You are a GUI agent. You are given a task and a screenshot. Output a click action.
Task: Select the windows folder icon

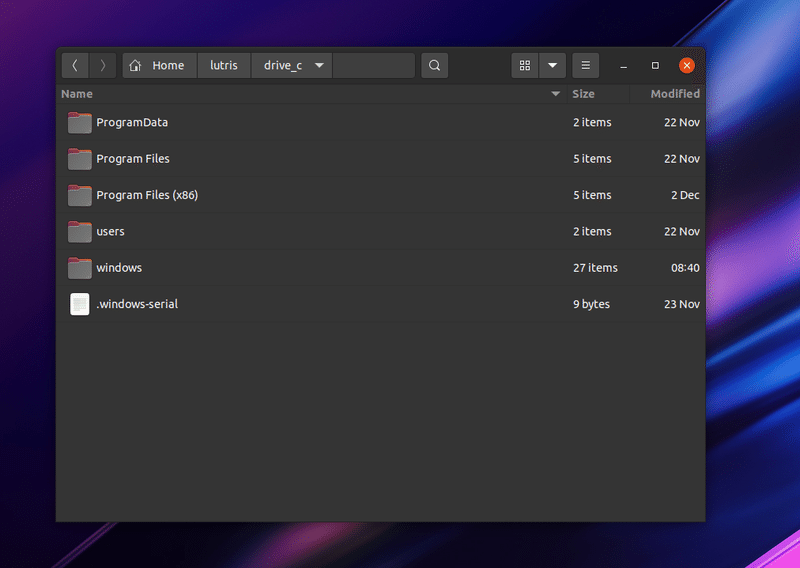pyautogui.click(x=80, y=267)
